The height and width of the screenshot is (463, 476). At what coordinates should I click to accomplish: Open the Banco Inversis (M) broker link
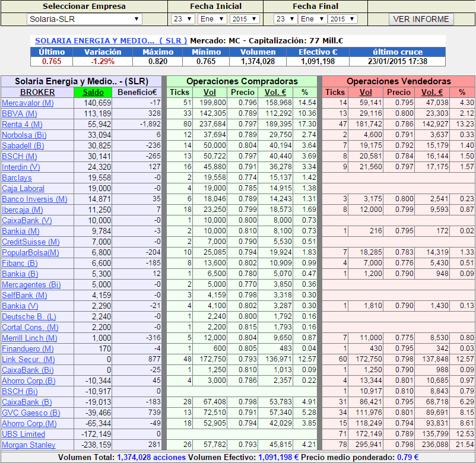pos(34,199)
